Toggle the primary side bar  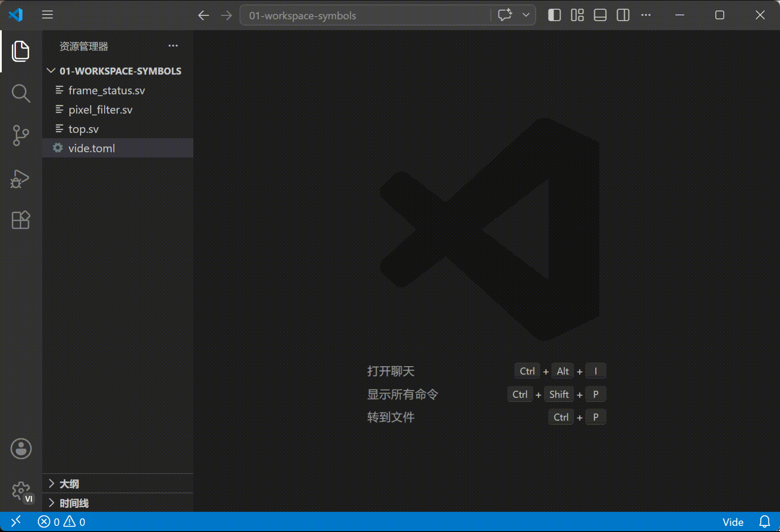click(554, 15)
